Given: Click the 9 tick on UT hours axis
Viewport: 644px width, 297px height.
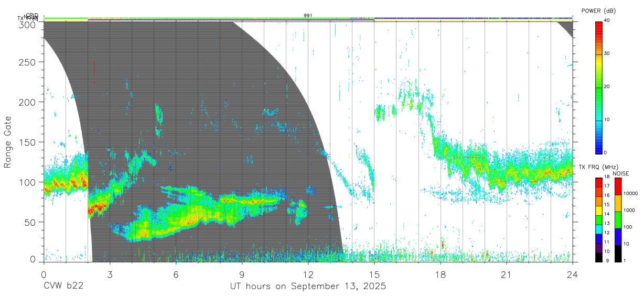Looking at the screenshot, I should coord(242,275).
